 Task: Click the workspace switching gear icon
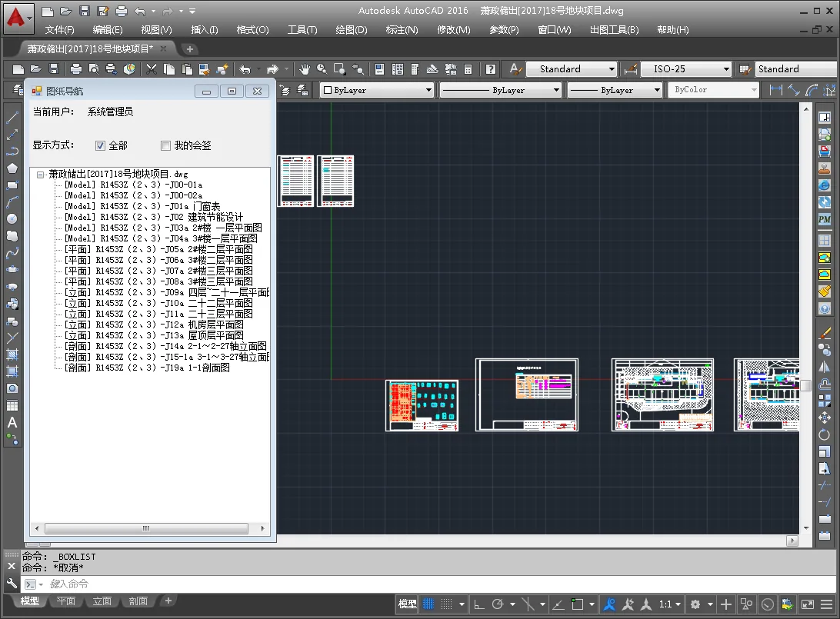tap(695, 604)
